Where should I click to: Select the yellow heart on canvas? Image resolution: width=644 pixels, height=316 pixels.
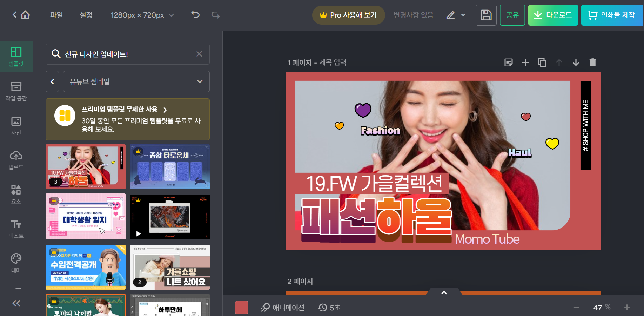[552, 143]
